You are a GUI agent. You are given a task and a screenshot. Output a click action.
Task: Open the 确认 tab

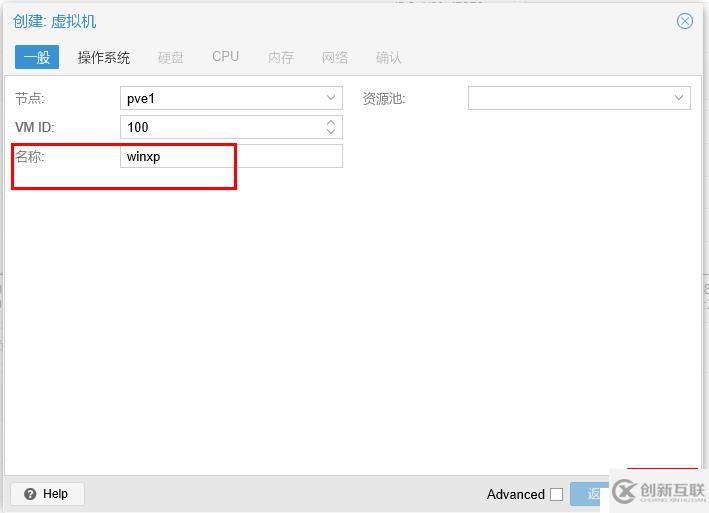388,57
